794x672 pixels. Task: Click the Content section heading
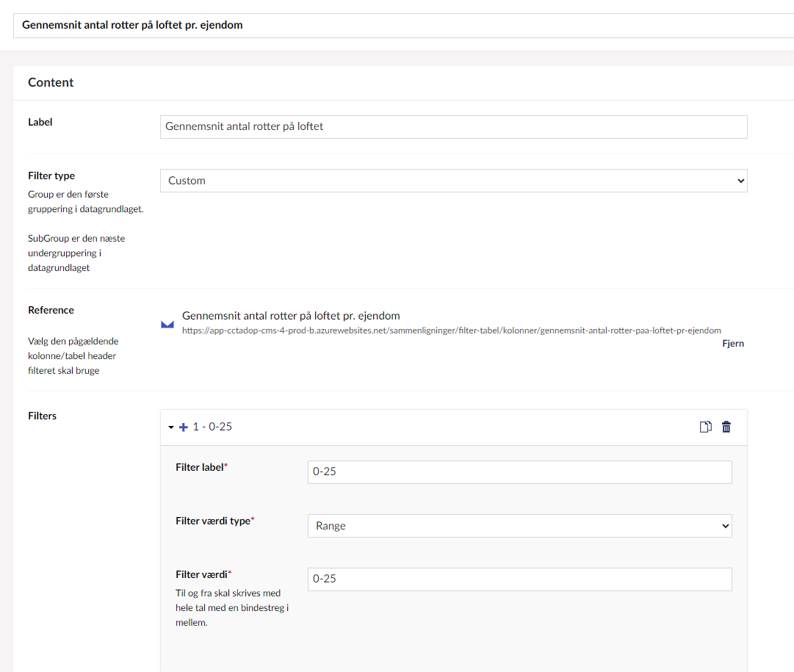coord(51,82)
